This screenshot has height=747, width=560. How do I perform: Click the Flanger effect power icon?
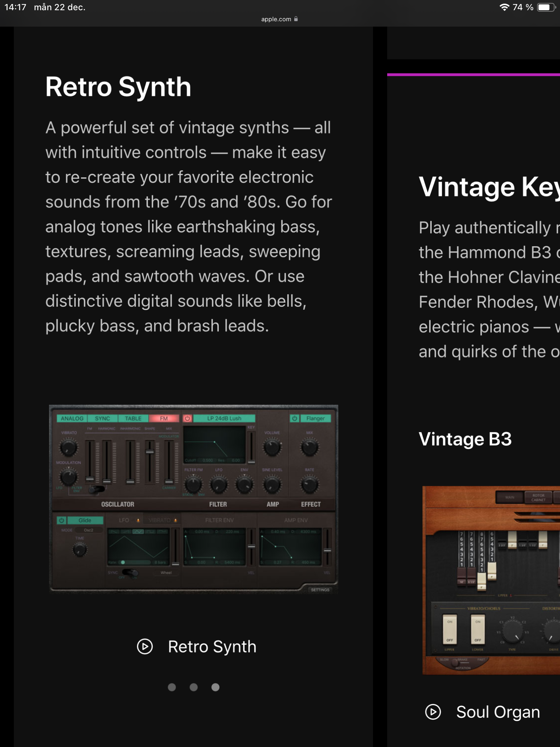coord(295,418)
